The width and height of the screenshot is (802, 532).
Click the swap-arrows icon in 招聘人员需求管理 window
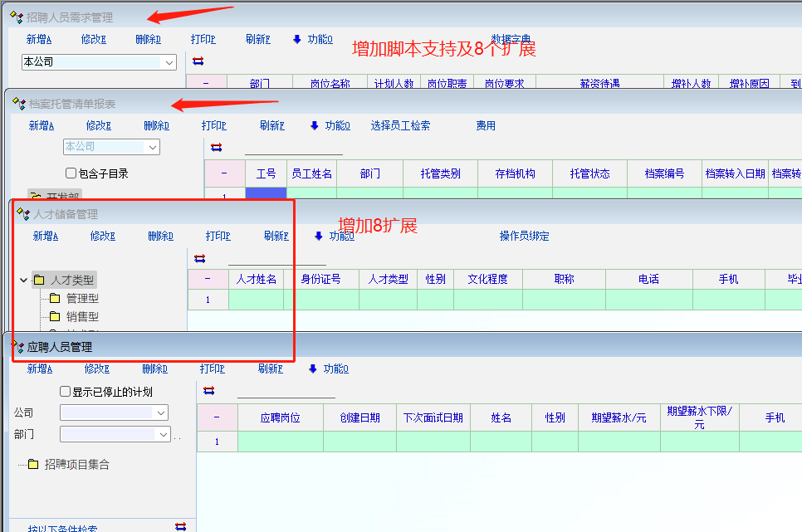point(198,61)
